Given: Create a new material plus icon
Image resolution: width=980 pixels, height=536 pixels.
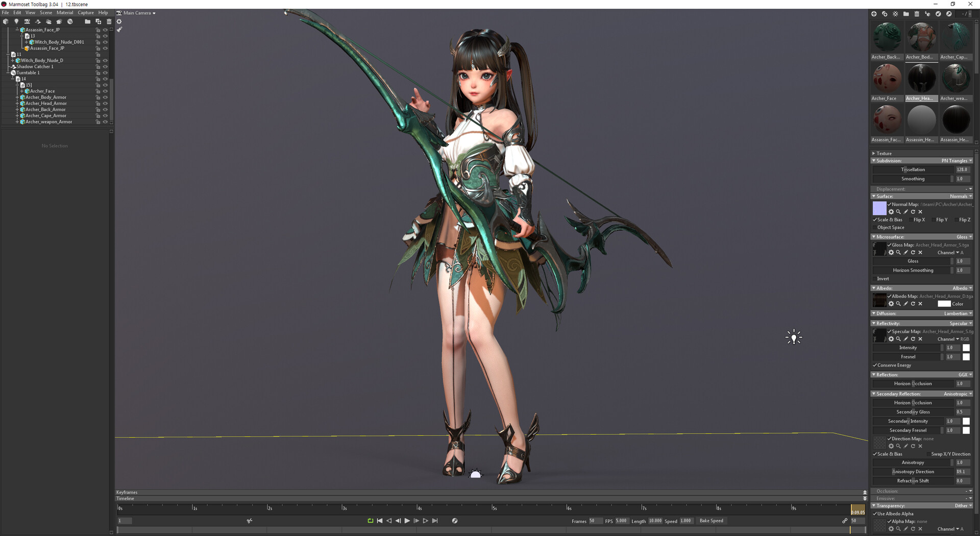Looking at the screenshot, I should 874,14.
